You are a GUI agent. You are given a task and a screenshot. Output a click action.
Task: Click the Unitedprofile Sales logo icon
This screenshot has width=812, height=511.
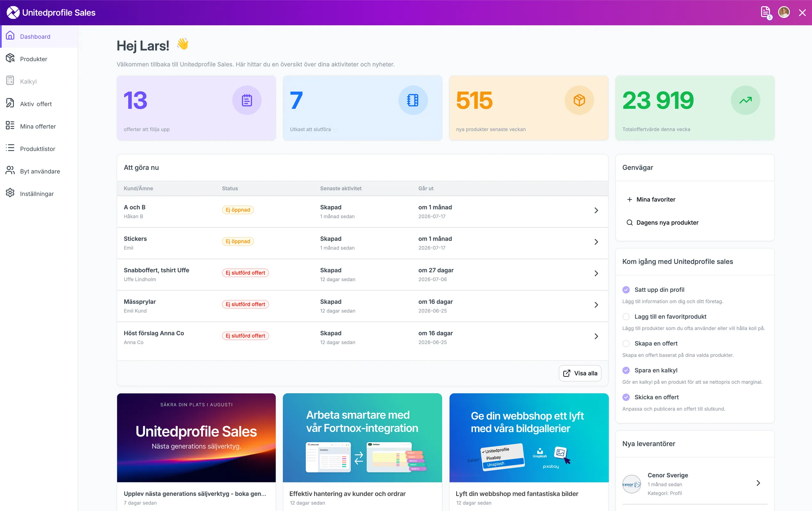tap(13, 12)
